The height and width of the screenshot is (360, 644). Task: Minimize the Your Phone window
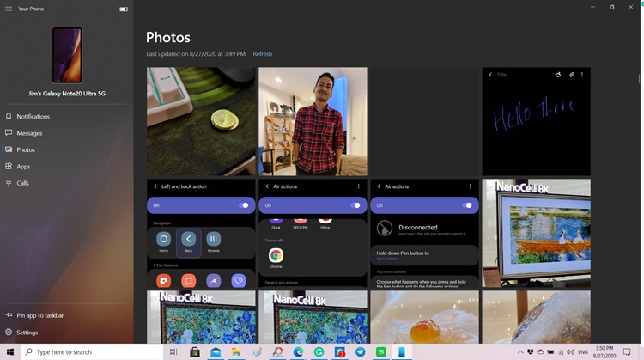[592, 7]
